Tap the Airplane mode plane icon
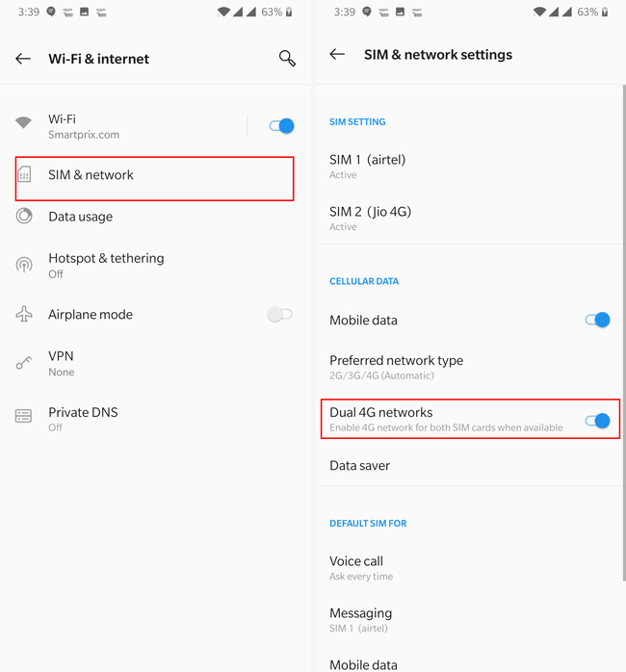Image resolution: width=626 pixels, height=672 pixels. pyautogui.click(x=24, y=314)
